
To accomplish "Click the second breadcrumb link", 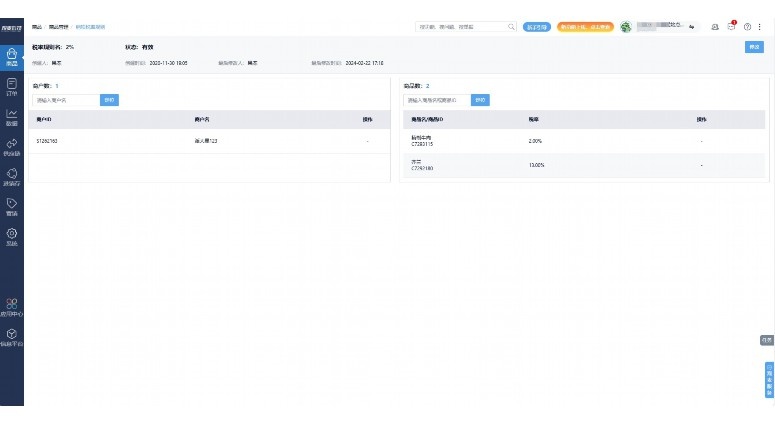I will (58, 27).
